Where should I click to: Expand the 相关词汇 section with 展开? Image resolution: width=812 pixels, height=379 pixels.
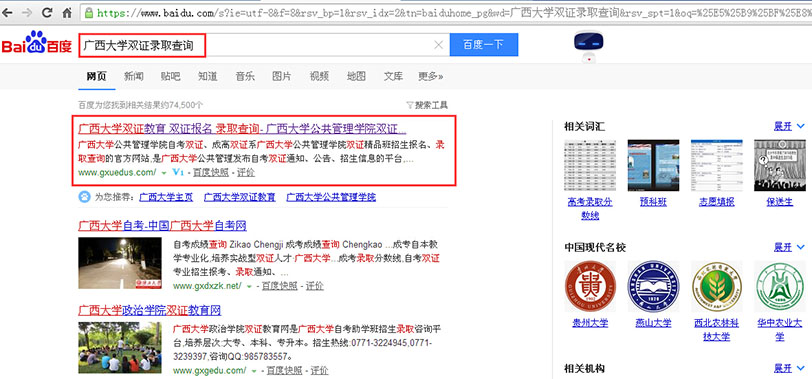789,126
